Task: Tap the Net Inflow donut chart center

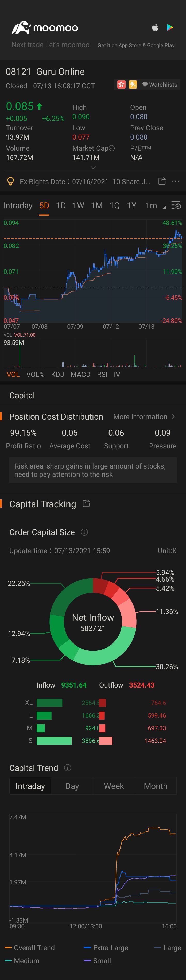Action: pyautogui.click(x=93, y=622)
